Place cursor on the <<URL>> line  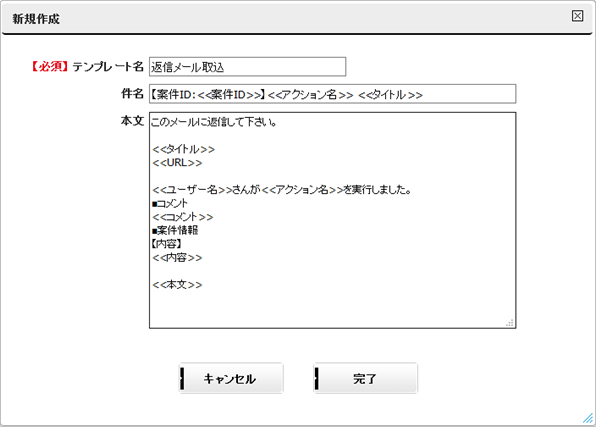tap(177, 163)
